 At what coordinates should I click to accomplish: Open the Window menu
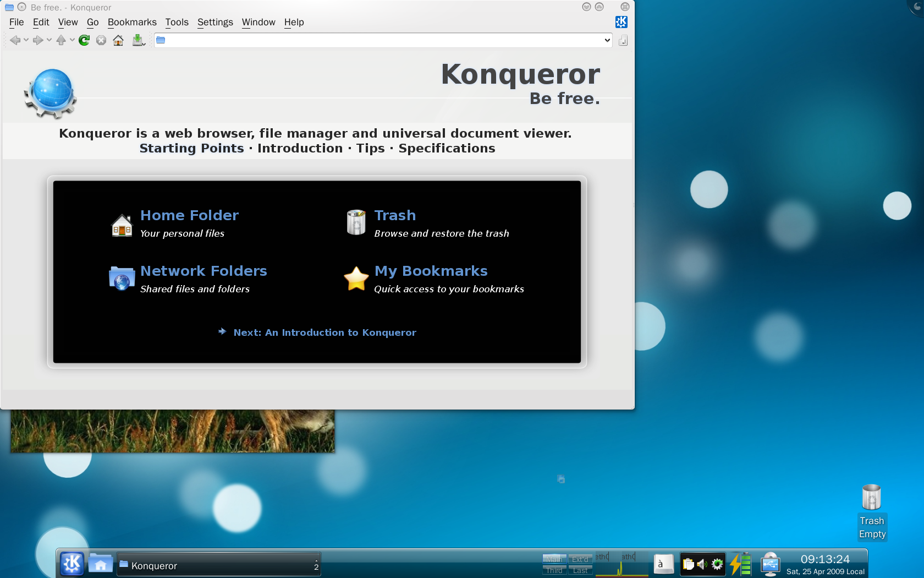[x=258, y=22]
